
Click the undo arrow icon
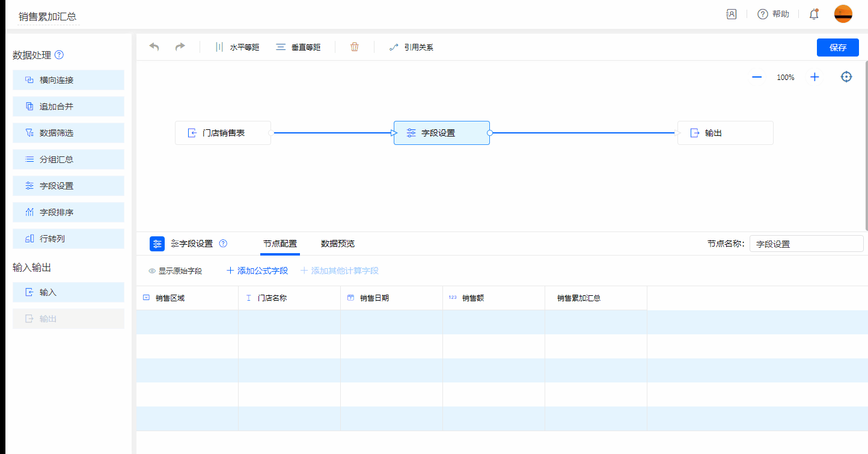coord(154,47)
